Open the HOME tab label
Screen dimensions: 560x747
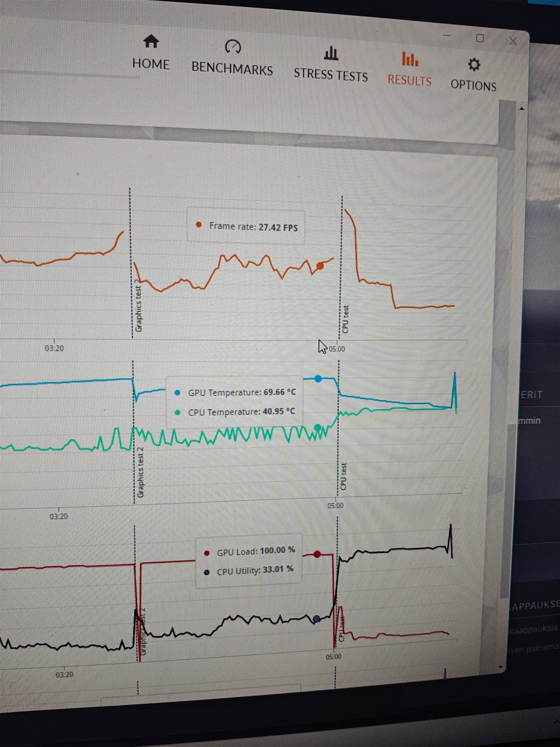point(150,64)
